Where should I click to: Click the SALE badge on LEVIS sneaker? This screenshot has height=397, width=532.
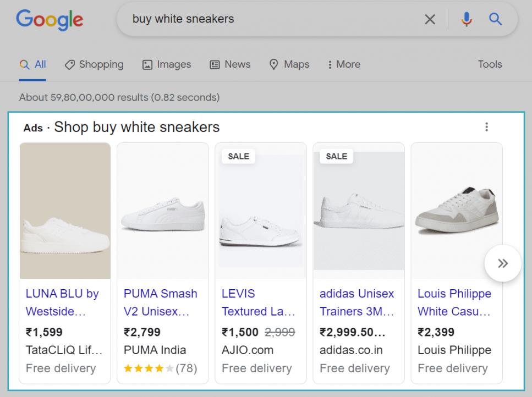coord(238,156)
